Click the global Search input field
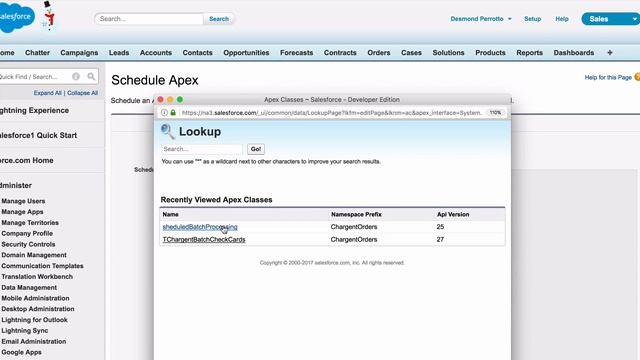The image size is (640, 360). pyautogui.click(x=149, y=19)
